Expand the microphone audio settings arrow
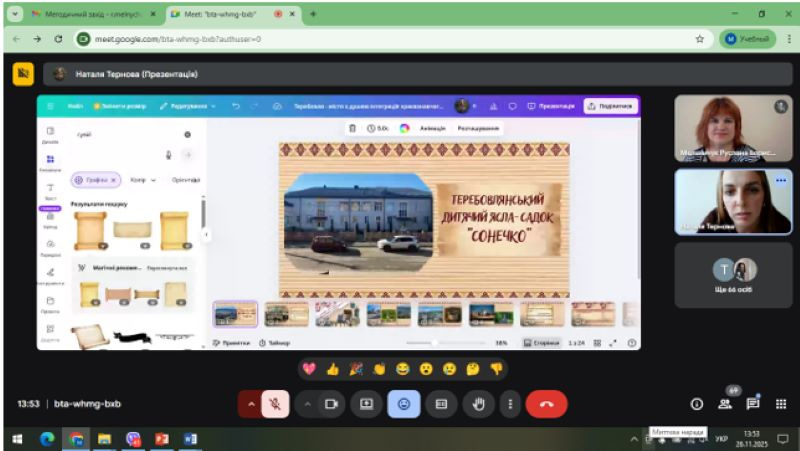Viewport: 800px width, 451px height. 249,404
